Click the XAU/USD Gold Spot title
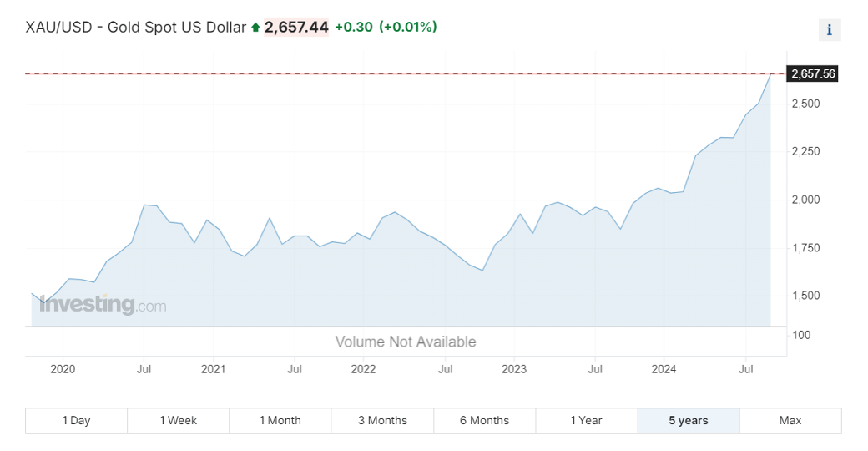This screenshot has height=451, width=868. (x=136, y=27)
